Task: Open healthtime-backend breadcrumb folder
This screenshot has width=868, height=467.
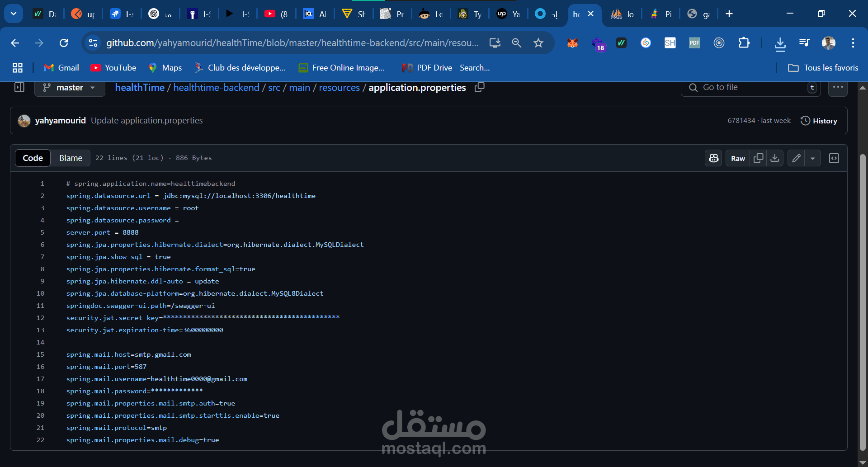Action: 216,88
